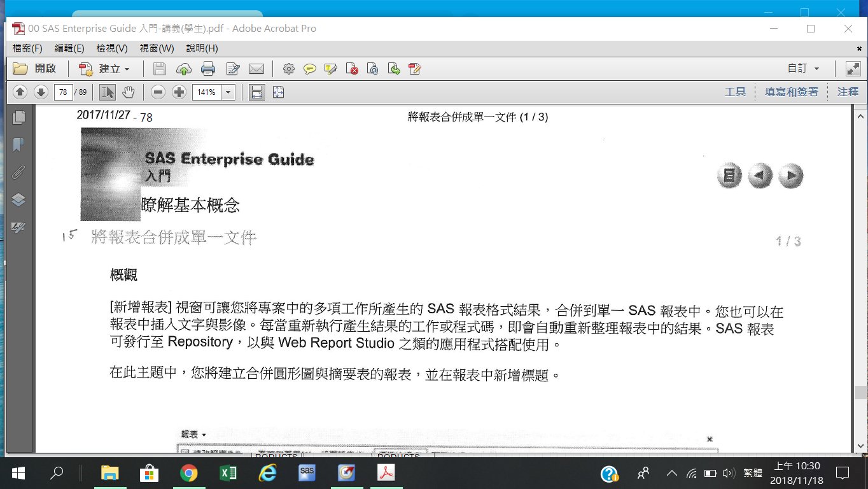Zoom in with the plus button
This screenshot has height=489, width=868.
point(179,92)
